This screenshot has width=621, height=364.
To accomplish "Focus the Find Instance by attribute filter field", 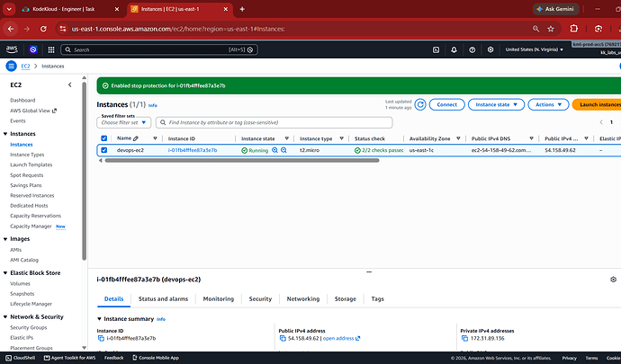I will pyautogui.click(x=274, y=122).
